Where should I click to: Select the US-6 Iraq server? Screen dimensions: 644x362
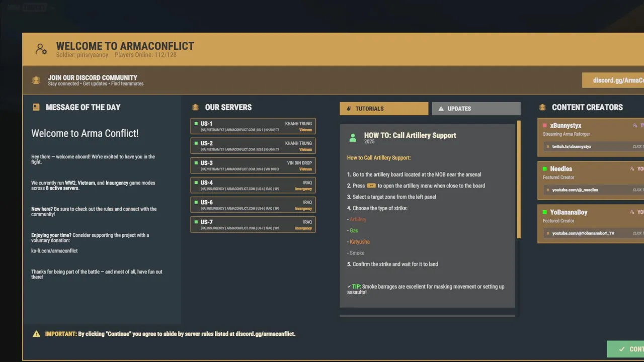pos(253,205)
